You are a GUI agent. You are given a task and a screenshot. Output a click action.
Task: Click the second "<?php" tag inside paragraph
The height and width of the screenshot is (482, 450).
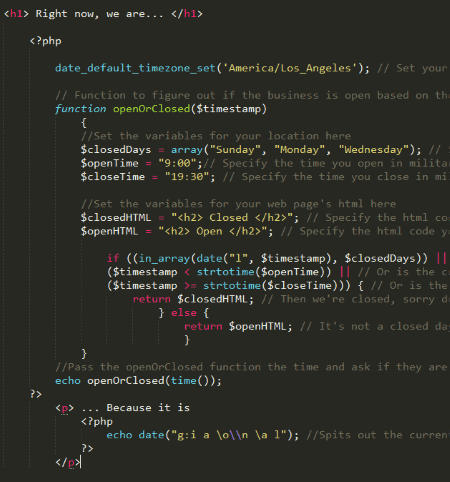pyautogui.click(x=97, y=422)
